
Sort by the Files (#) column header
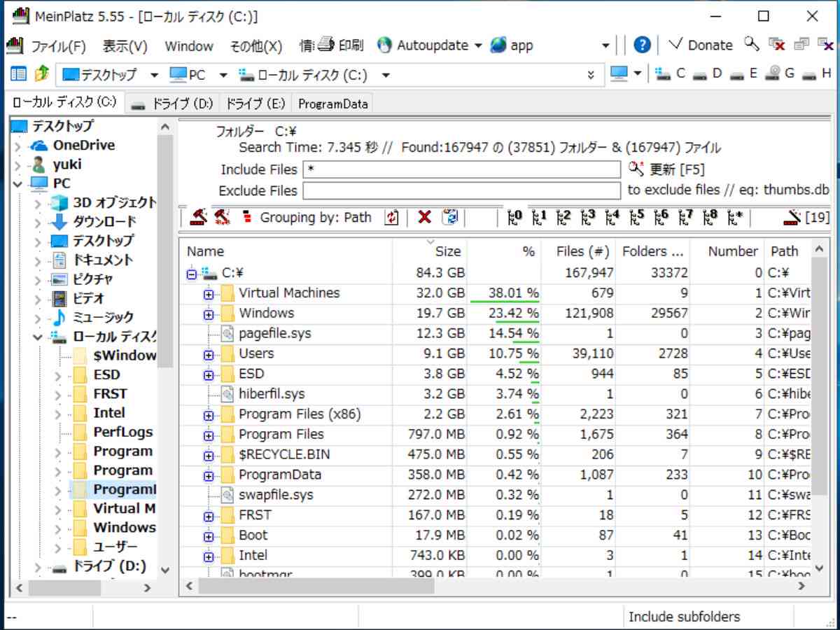tap(577, 251)
